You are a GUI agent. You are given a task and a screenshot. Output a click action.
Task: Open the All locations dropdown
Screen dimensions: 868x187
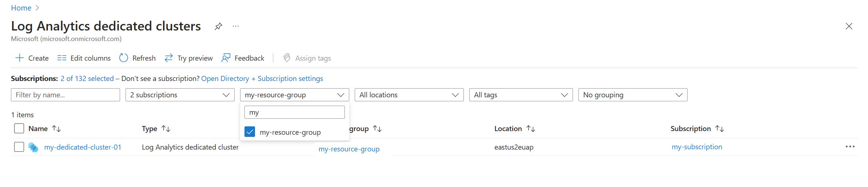409,95
